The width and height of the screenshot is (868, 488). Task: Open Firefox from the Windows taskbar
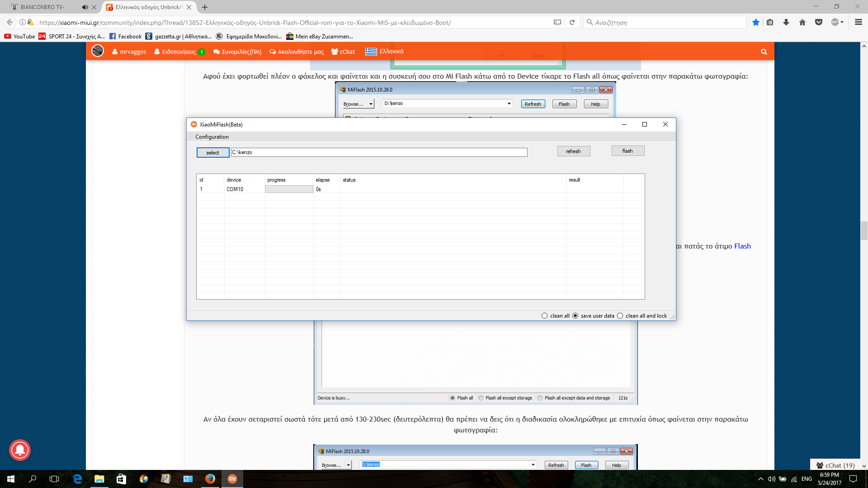coord(210,479)
